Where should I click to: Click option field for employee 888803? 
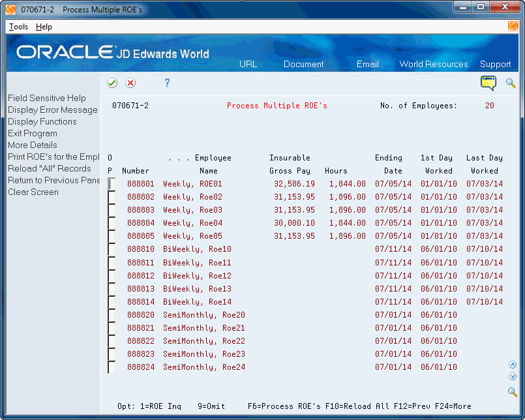point(112,210)
